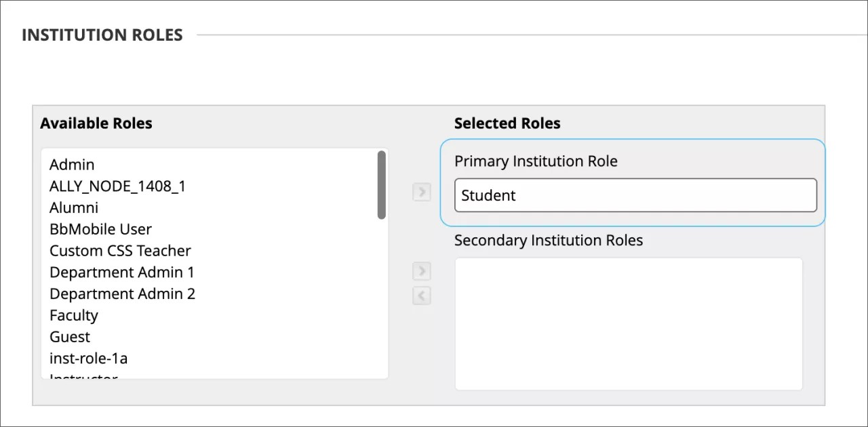Viewport: 868px width, 427px height.
Task: Click the lower right-arrow to add secondary role
Action: 421,271
